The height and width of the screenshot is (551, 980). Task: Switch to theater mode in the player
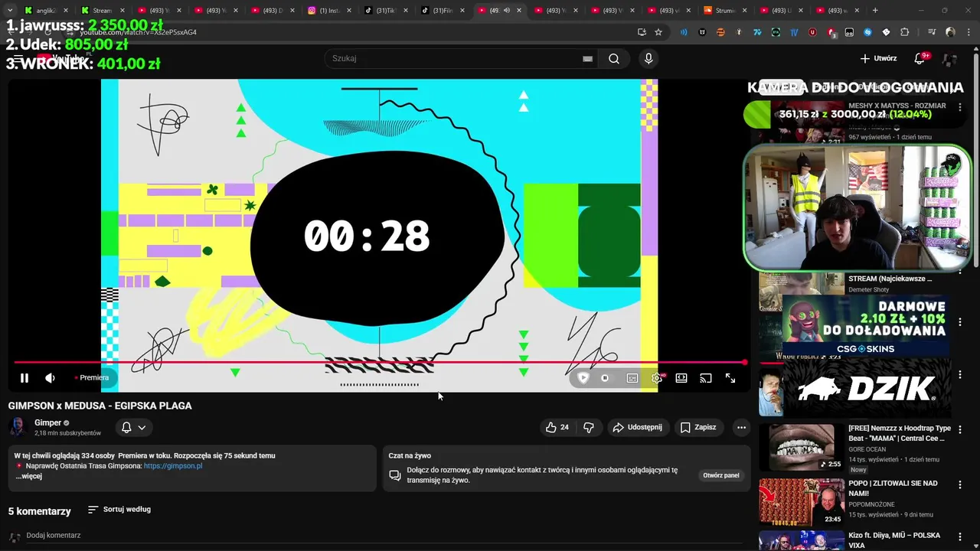(681, 378)
